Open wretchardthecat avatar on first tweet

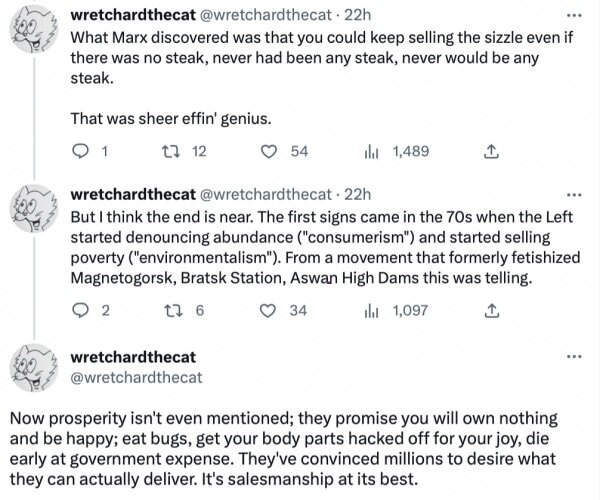tap(34, 29)
